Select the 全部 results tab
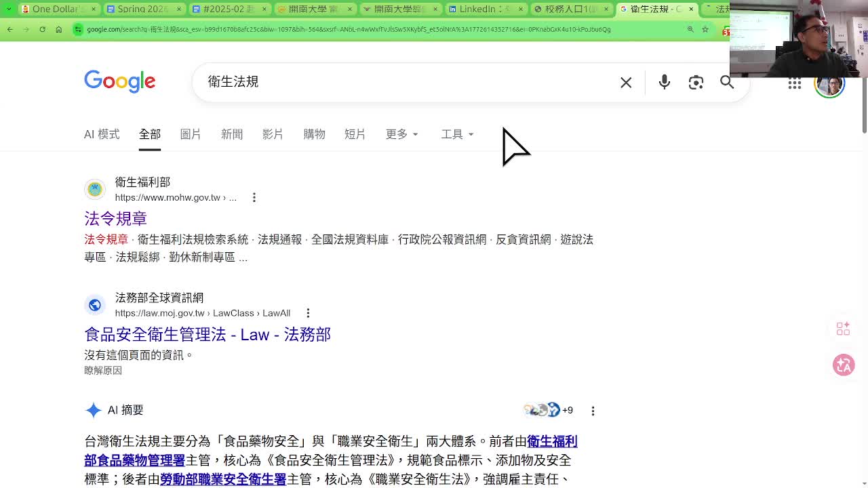This screenshot has width=868, height=488. (x=150, y=134)
